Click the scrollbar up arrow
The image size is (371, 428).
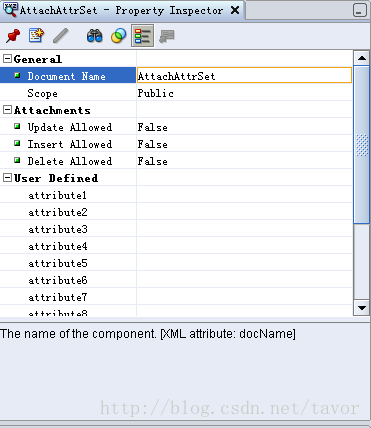point(362,58)
